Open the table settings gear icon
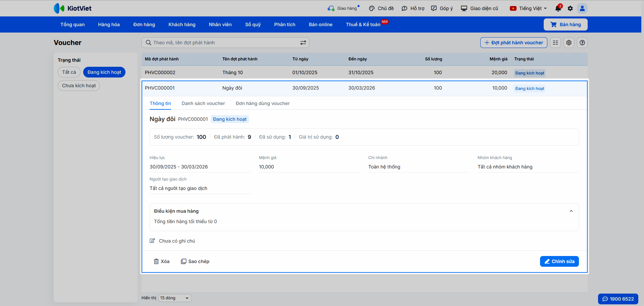This screenshot has height=306, width=644. pyautogui.click(x=569, y=43)
